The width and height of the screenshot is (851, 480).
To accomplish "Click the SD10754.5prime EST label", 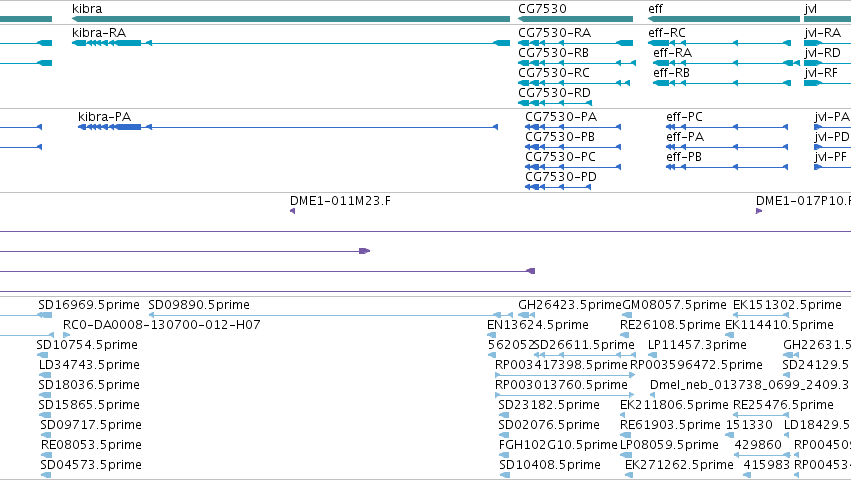I will coord(87,345).
